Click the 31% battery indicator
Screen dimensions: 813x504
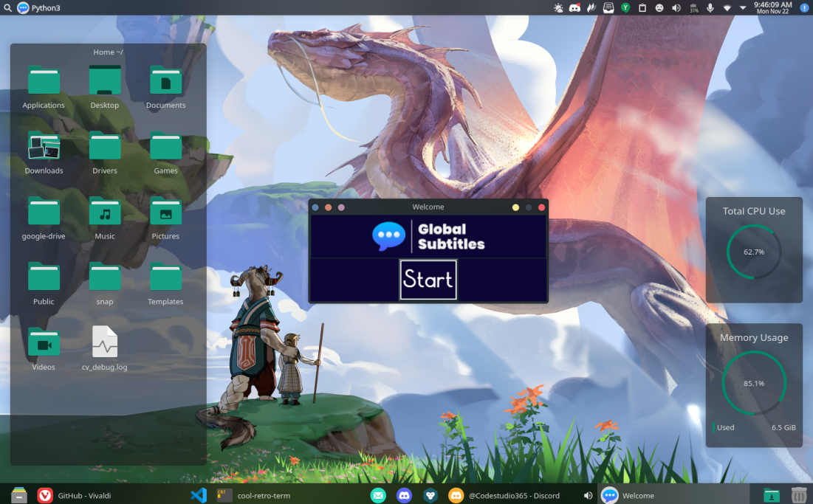click(x=694, y=8)
